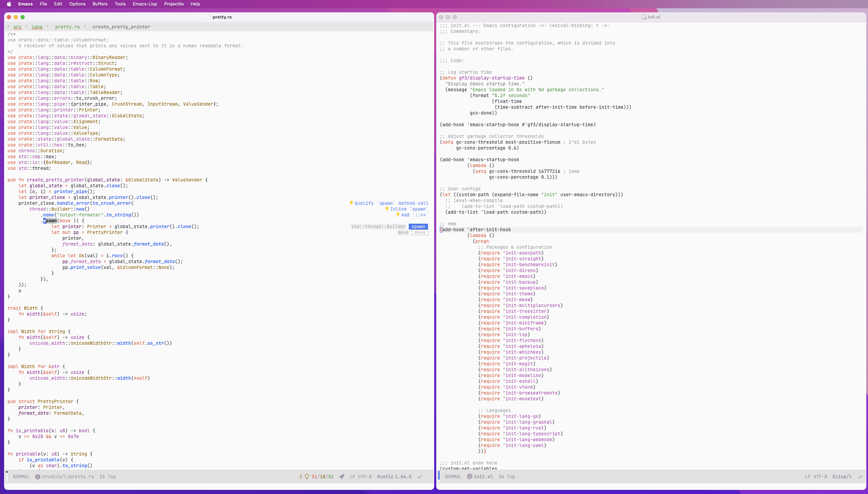Click Rustic major mode in the modeline

(385, 477)
